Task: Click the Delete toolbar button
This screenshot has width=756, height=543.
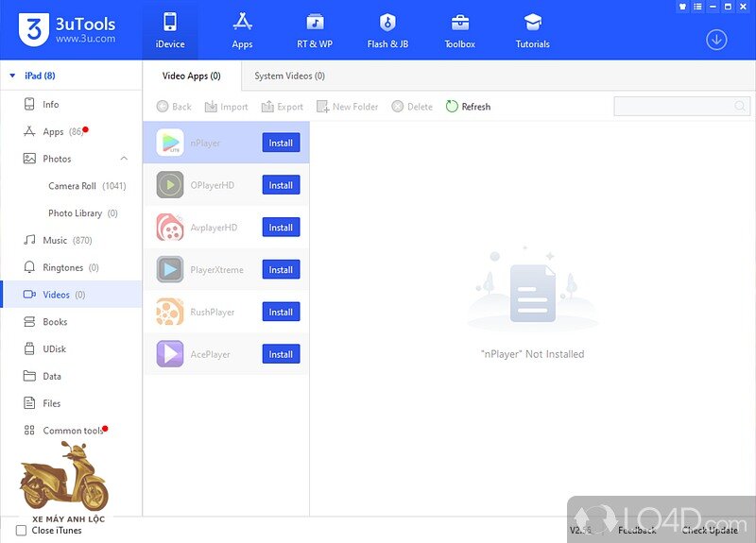Action: point(412,107)
